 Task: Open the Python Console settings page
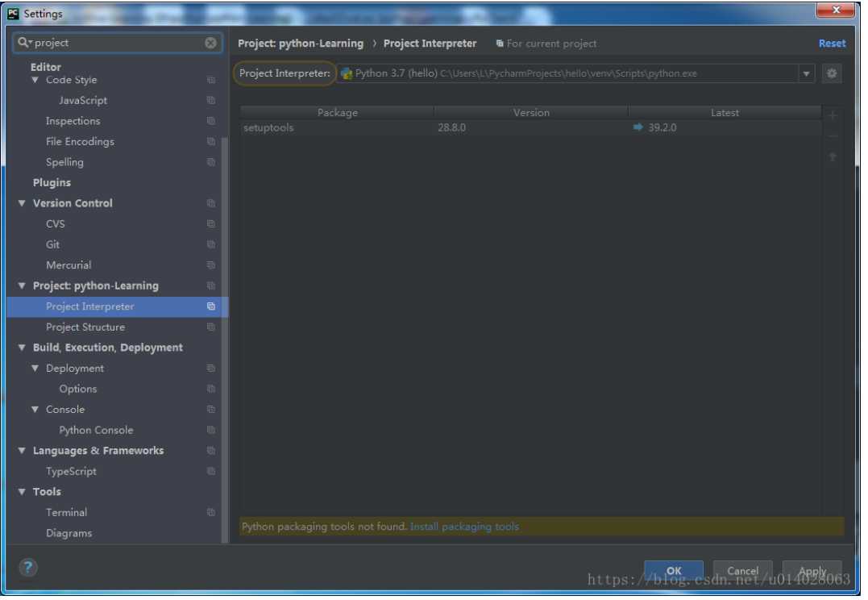[x=97, y=430]
